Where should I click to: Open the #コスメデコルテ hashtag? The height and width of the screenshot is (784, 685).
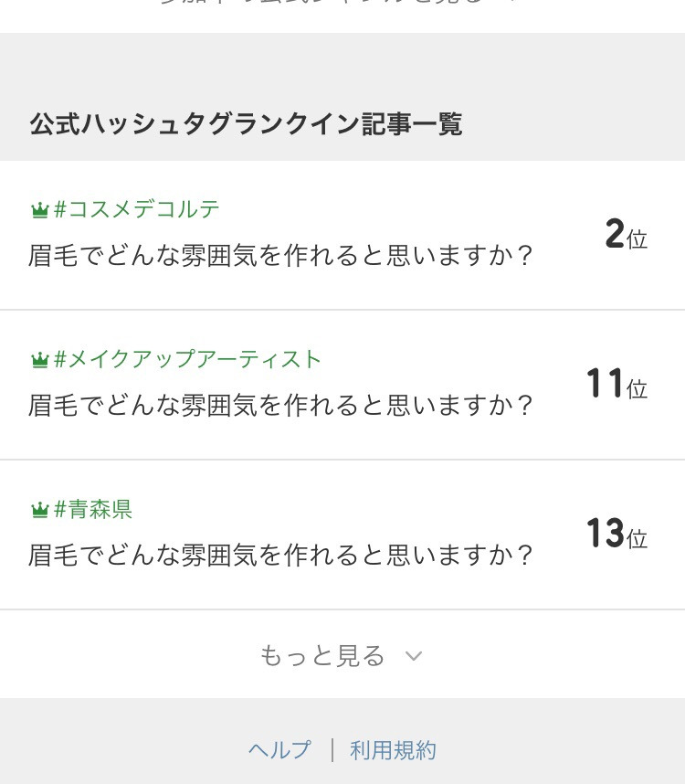point(136,209)
